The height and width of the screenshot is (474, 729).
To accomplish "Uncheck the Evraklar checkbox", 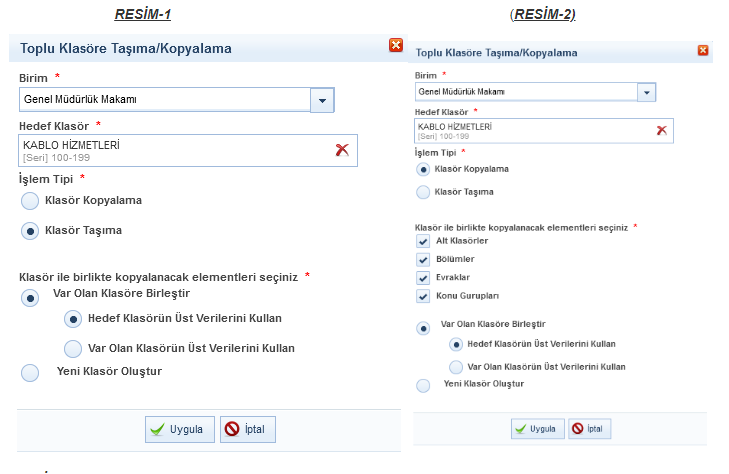I will point(423,277).
